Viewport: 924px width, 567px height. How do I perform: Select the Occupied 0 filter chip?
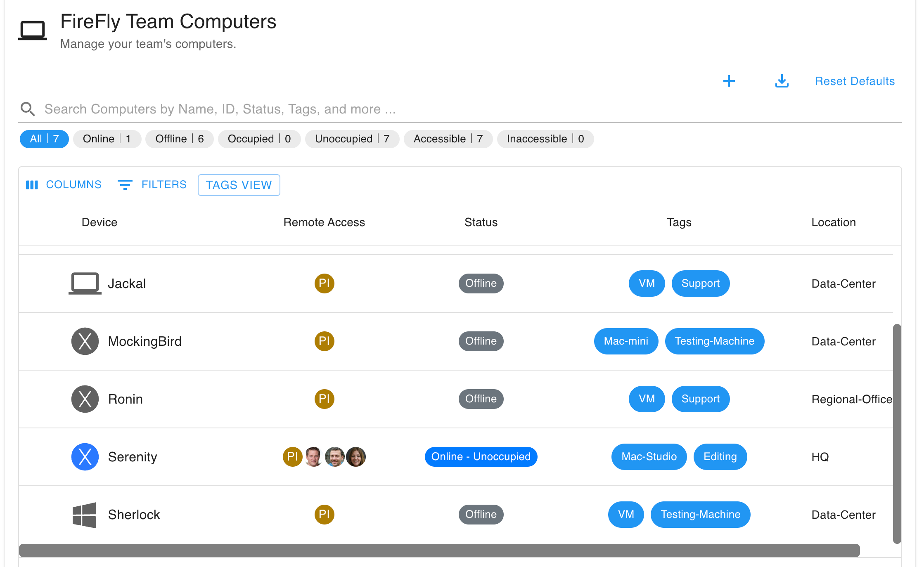click(259, 139)
